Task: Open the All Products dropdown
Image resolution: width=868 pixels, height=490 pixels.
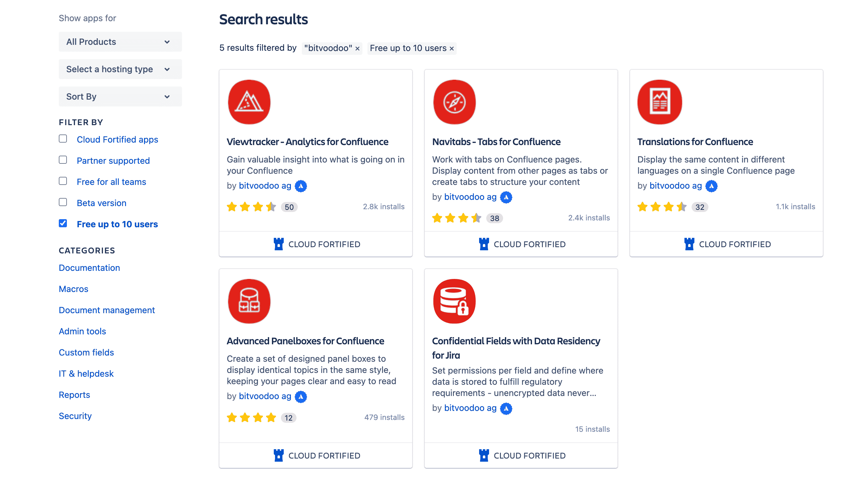Action: [x=120, y=41]
